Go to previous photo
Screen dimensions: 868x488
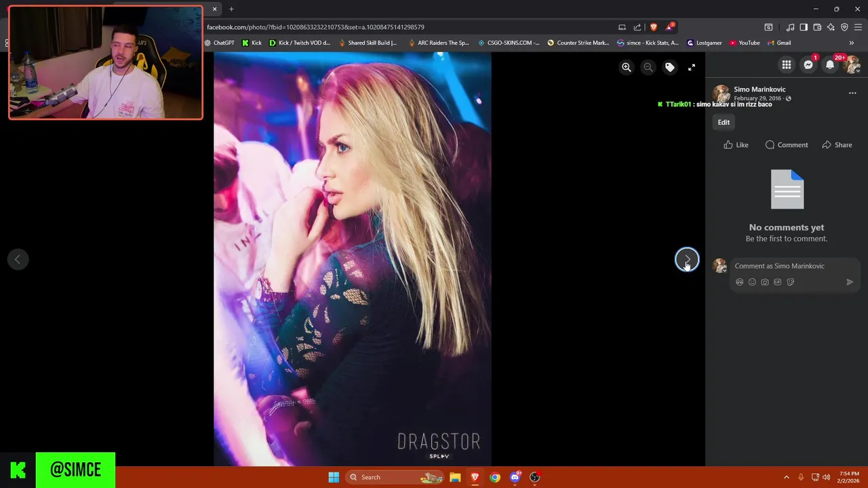click(18, 259)
